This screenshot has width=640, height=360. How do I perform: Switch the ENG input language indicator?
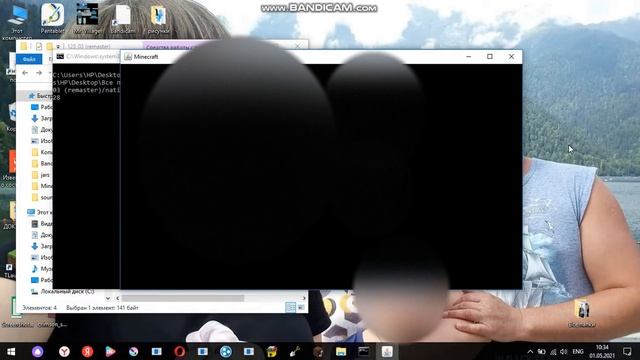578,351
